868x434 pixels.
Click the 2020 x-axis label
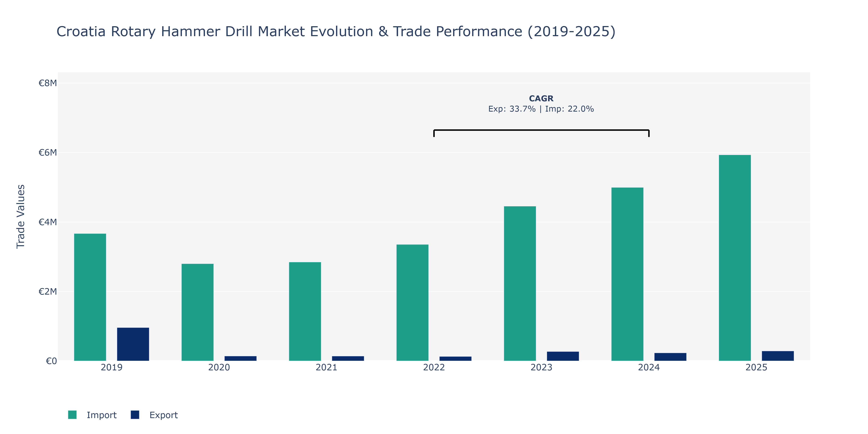click(x=219, y=367)
